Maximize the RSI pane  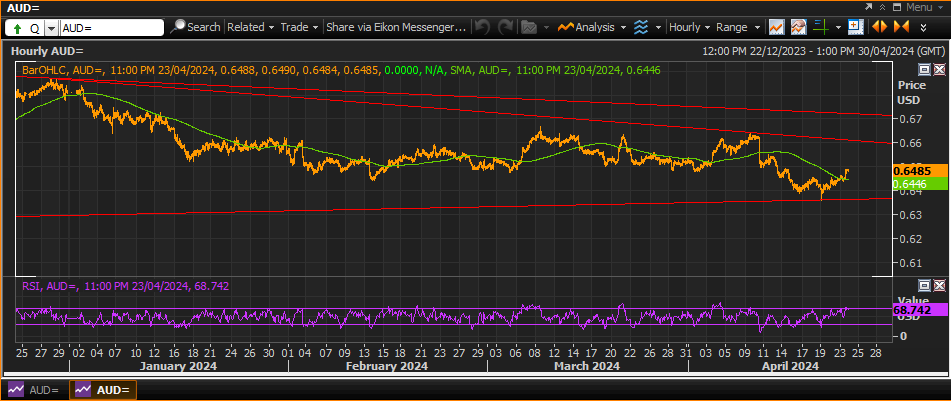[x=926, y=285]
